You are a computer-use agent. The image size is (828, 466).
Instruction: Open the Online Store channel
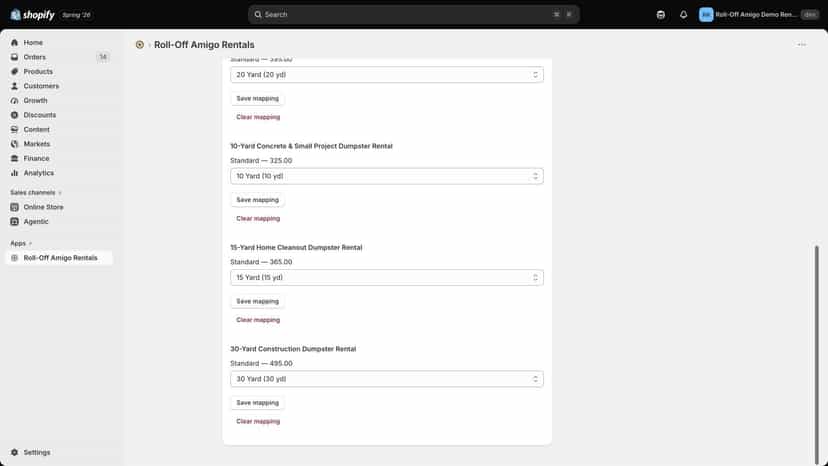[x=43, y=207]
